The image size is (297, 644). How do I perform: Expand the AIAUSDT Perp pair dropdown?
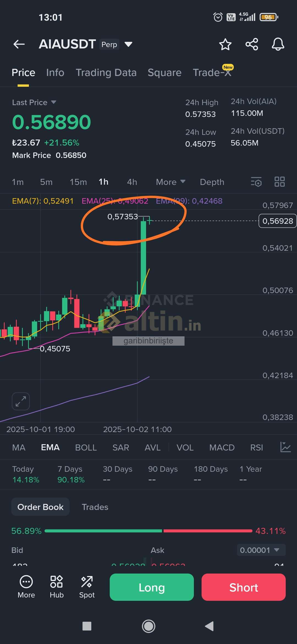(x=128, y=44)
